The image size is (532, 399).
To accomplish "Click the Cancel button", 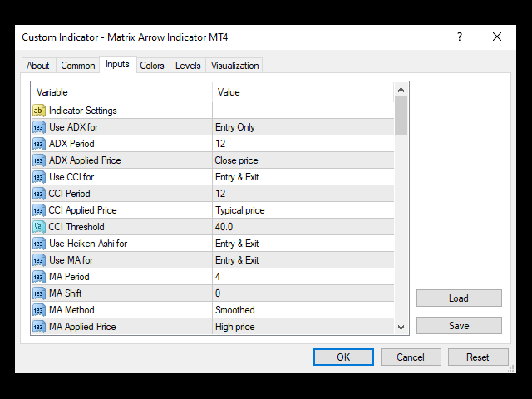I will tap(411, 357).
